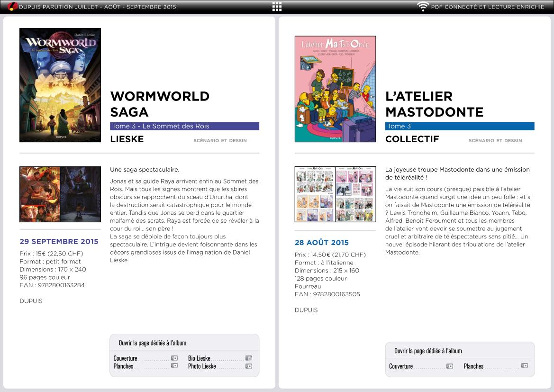Click camera icon beside Mastodonte Planches
This screenshot has width=554, height=392.
coord(524,366)
